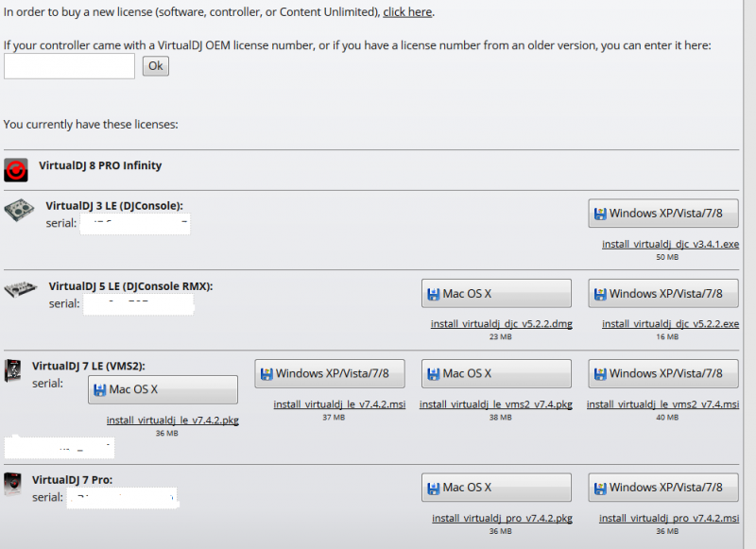The height and width of the screenshot is (549, 756).
Task: Click Windows button above le_v7.4.2.msi link
Action: tap(330, 373)
